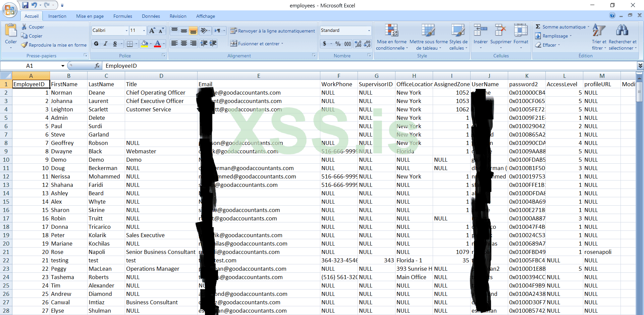Open the Somme automatique dropdown arrow

coord(588,27)
